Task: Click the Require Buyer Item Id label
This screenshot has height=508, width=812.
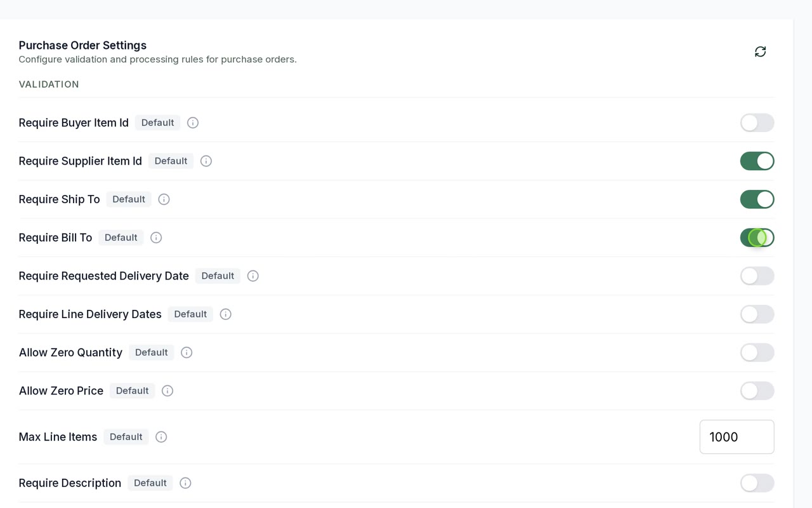Action: [x=74, y=123]
